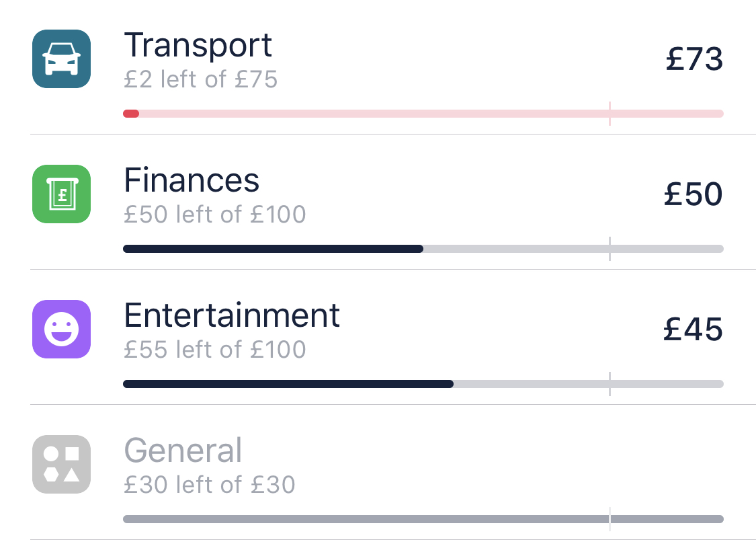This screenshot has height=542, width=756.
Task: Open the Transport budget category
Action: (198, 46)
